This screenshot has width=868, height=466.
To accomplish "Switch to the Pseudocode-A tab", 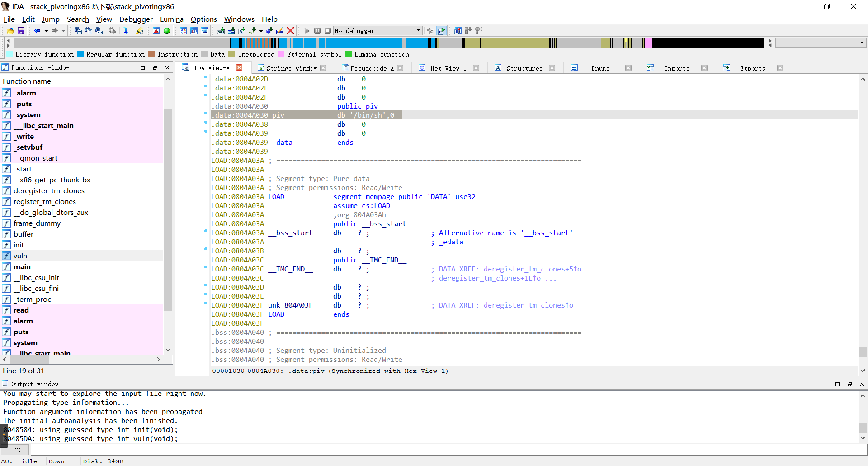I will pyautogui.click(x=372, y=68).
